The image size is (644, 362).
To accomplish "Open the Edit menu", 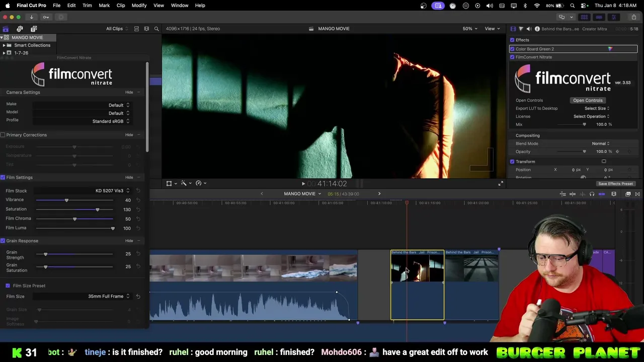I will pos(71,6).
